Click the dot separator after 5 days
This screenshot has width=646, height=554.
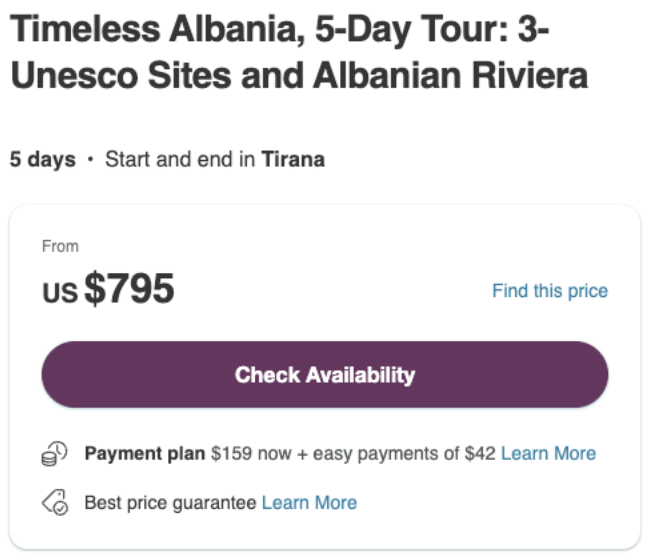(91, 160)
